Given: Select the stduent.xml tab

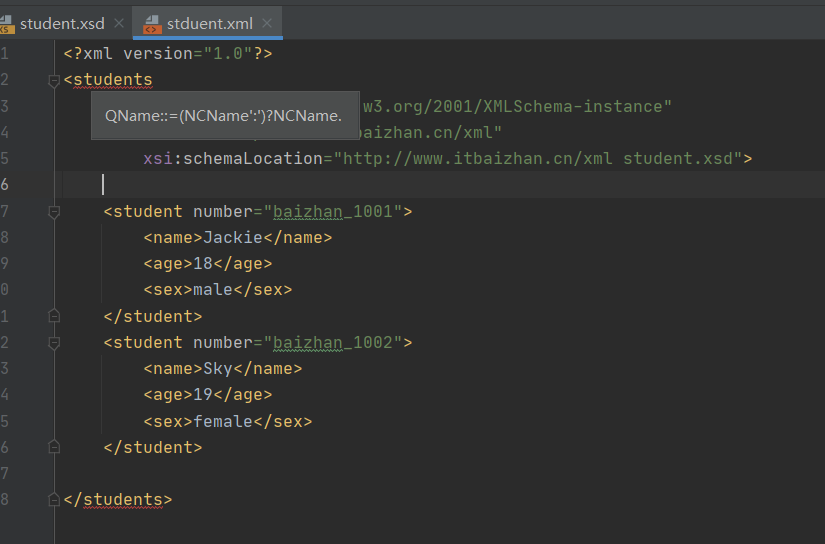Looking at the screenshot, I should coord(209,24).
